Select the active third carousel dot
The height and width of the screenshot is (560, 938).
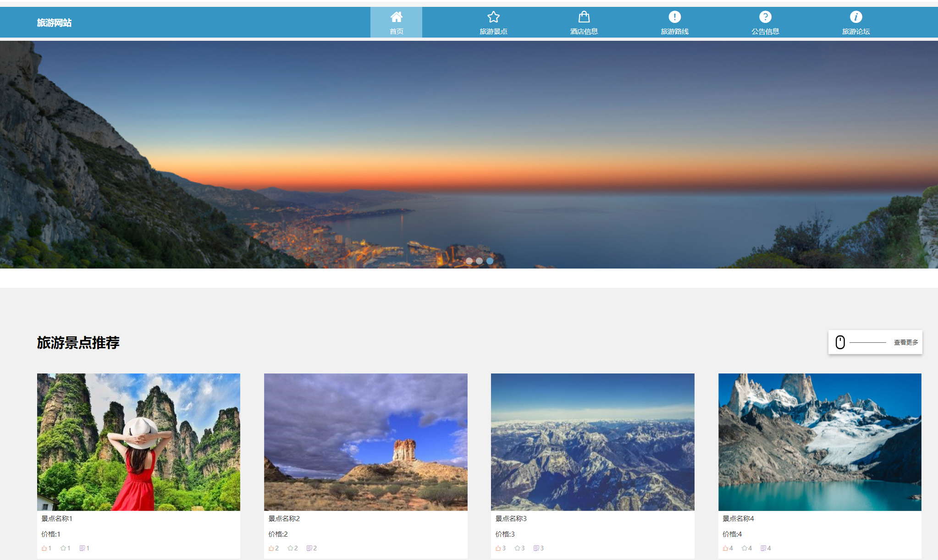(490, 261)
